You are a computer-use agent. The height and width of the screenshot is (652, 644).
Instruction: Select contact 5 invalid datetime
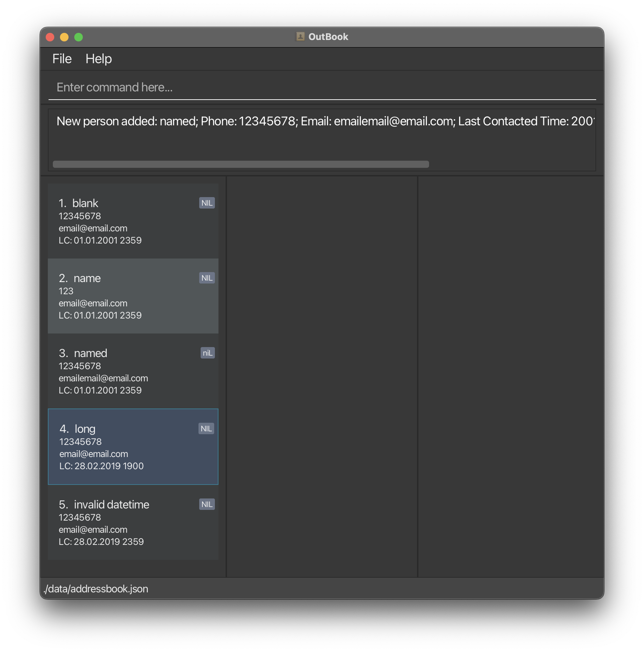pyautogui.click(x=133, y=522)
